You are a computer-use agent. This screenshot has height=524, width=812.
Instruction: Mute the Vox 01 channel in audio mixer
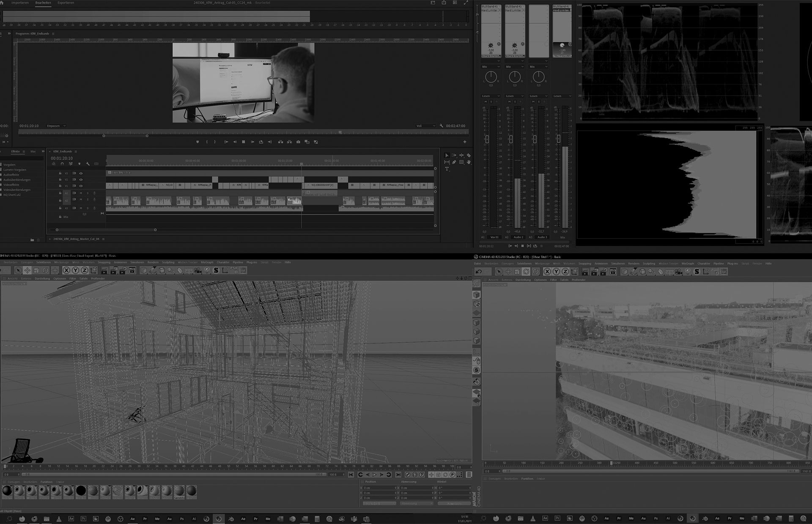[x=486, y=102]
